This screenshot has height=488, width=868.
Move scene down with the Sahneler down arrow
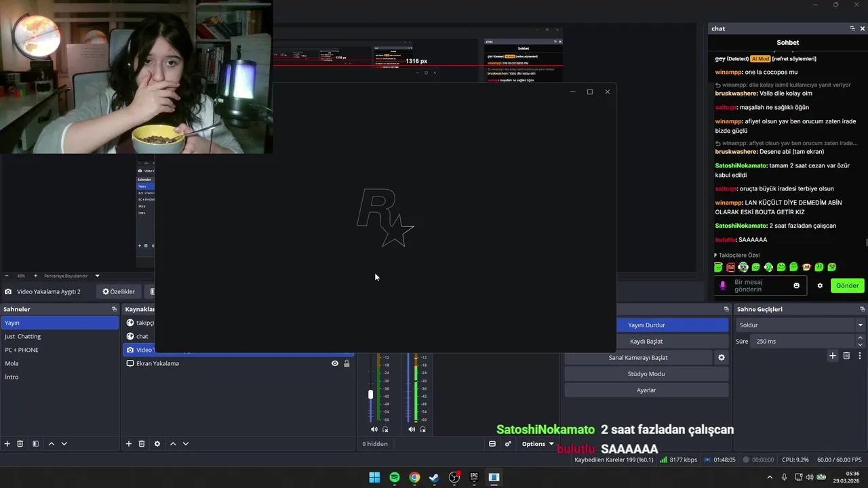[x=64, y=444]
